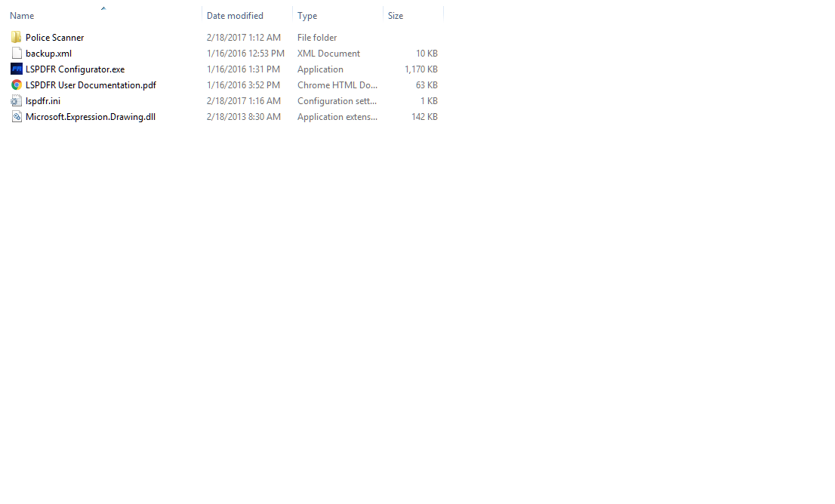Click the backup.xml file icon
835x504 pixels.
pos(16,54)
